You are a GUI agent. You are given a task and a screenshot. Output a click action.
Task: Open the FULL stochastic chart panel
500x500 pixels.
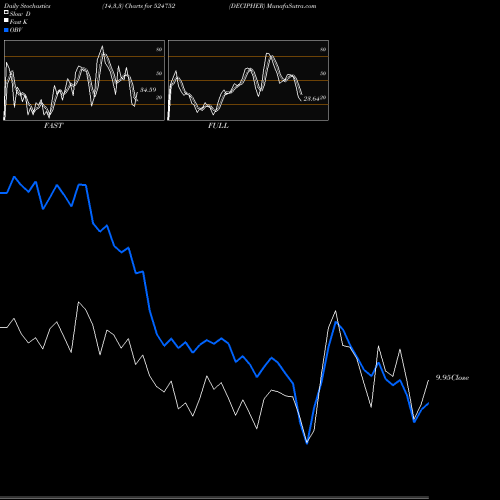[x=248, y=80]
